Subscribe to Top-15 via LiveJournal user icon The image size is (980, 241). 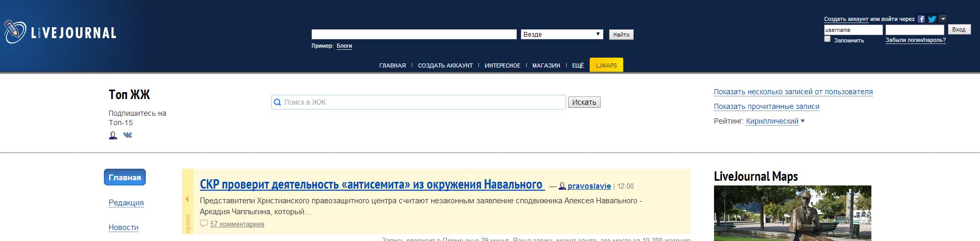[113, 135]
